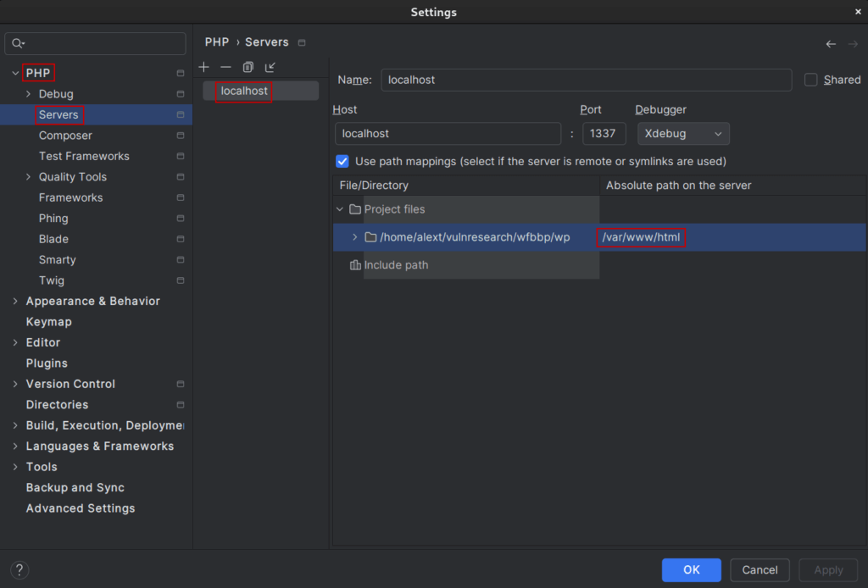This screenshot has width=868, height=588.
Task: Add a new PHP server
Action: (x=203, y=68)
